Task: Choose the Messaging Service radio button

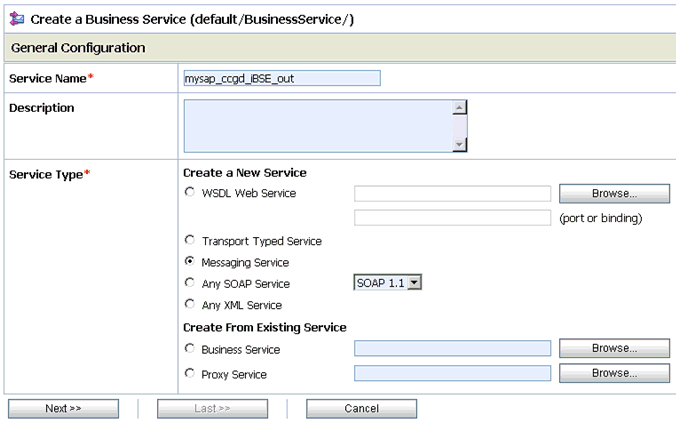Action: [x=190, y=262]
